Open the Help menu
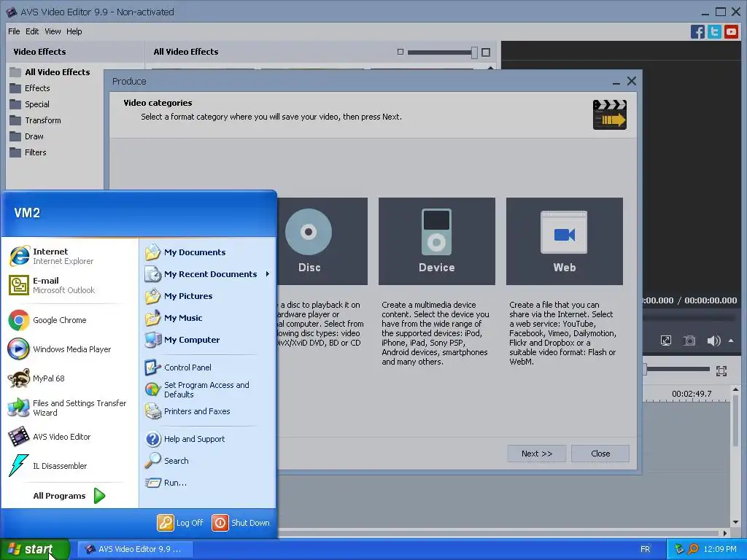This screenshot has width=747, height=560. [x=74, y=31]
